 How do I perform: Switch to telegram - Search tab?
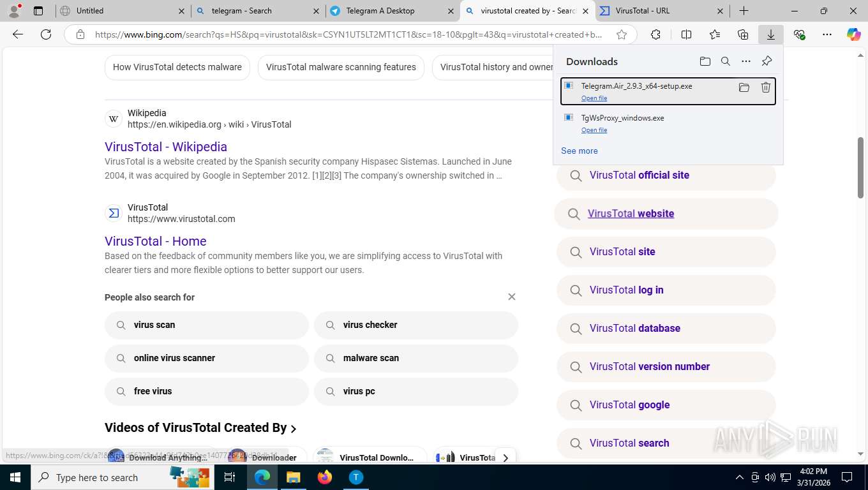[258, 11]
